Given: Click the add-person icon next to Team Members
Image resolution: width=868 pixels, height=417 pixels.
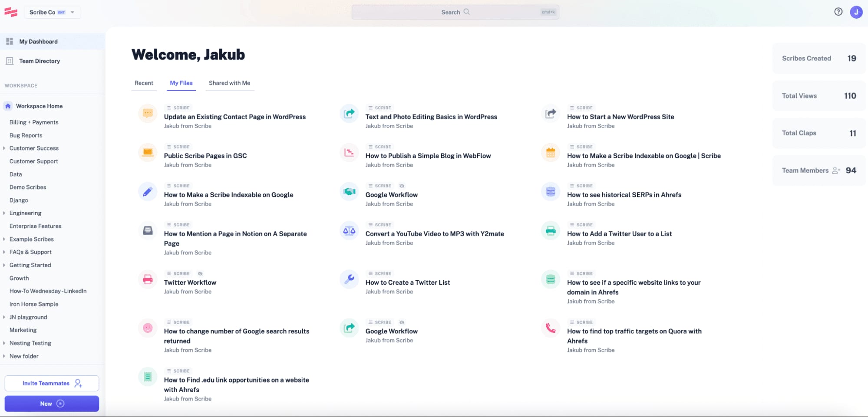Looking at the screenshot, I should (836, 171).
